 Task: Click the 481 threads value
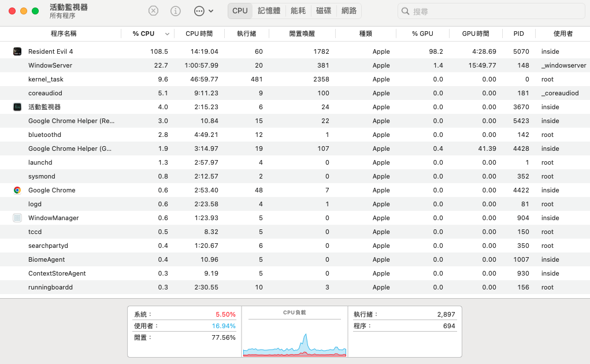coord(257,79)
